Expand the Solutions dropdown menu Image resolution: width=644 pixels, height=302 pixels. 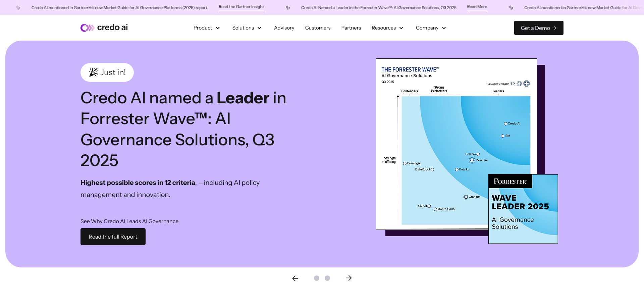[247, 28]
